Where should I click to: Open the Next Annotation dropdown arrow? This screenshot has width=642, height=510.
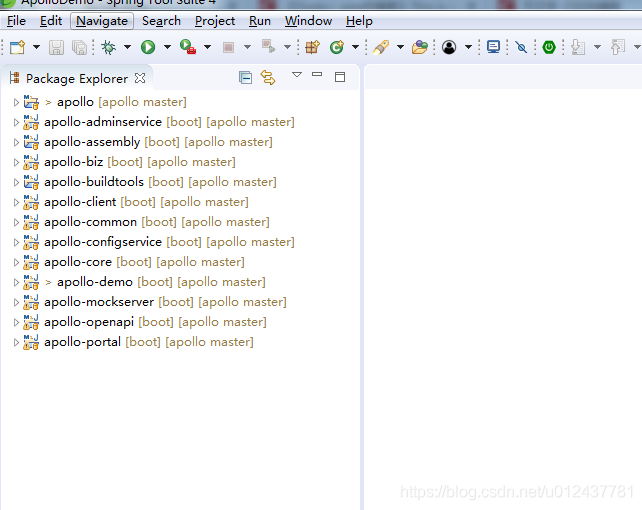coord(597,47)
